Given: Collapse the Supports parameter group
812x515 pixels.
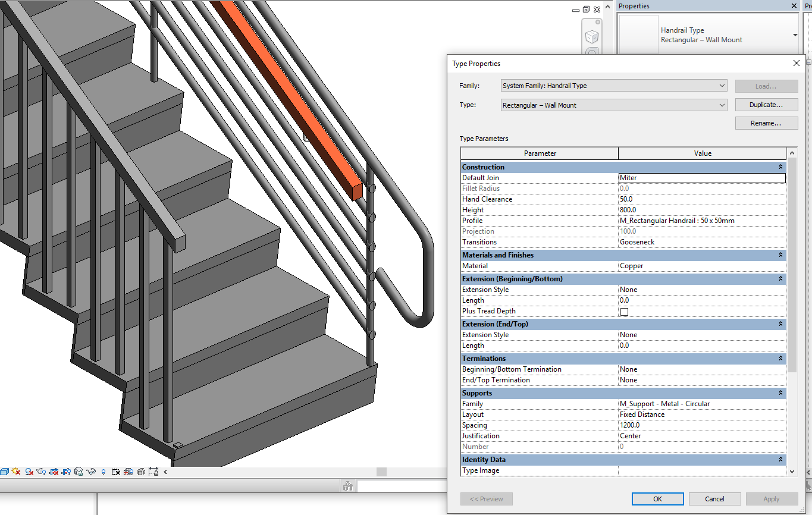Looking at the screenshot, I should [780, 393].
